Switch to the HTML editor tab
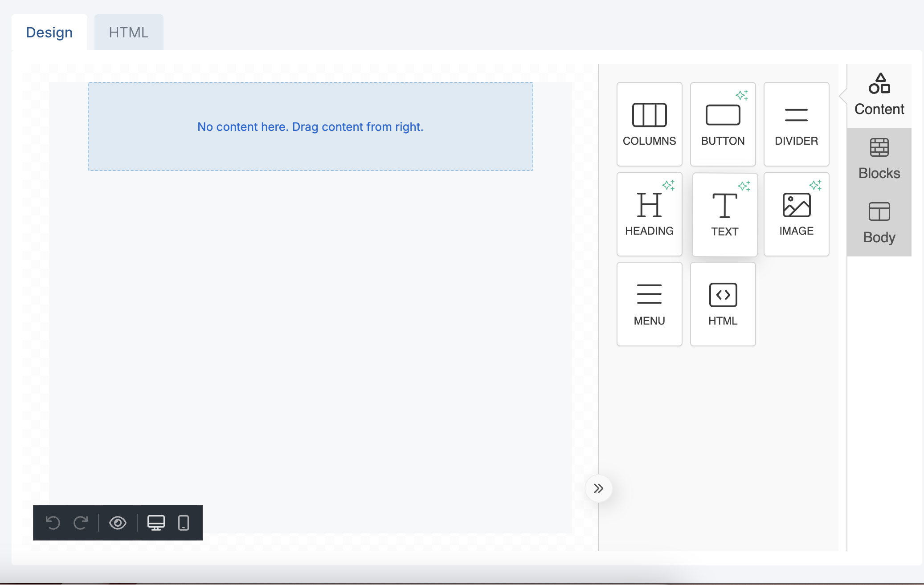924x585 pixels. coord(129,32)
